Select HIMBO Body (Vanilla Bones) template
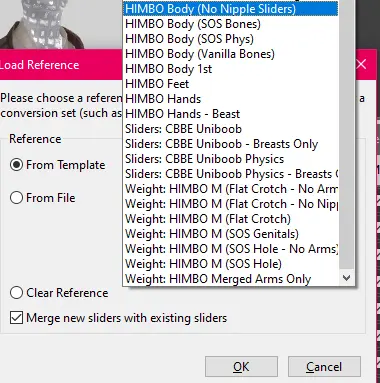The height and width of the screenshot is (383, 380). click(231, 54)
